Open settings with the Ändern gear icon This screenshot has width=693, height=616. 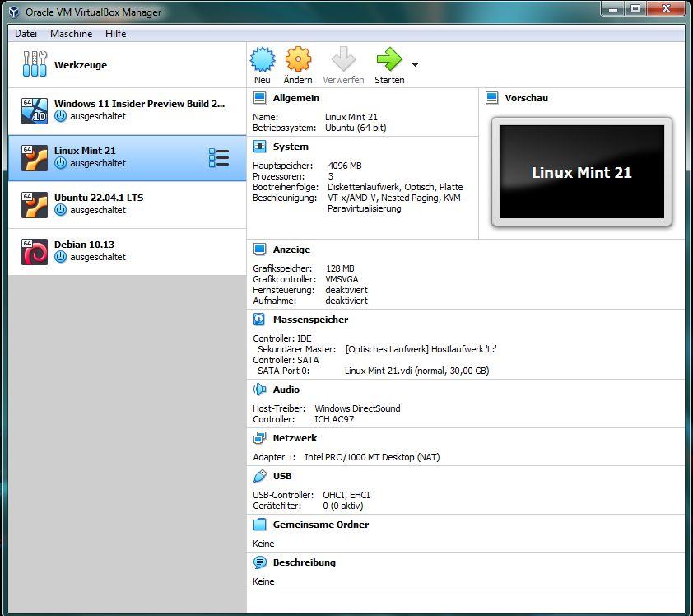(298, 59)
